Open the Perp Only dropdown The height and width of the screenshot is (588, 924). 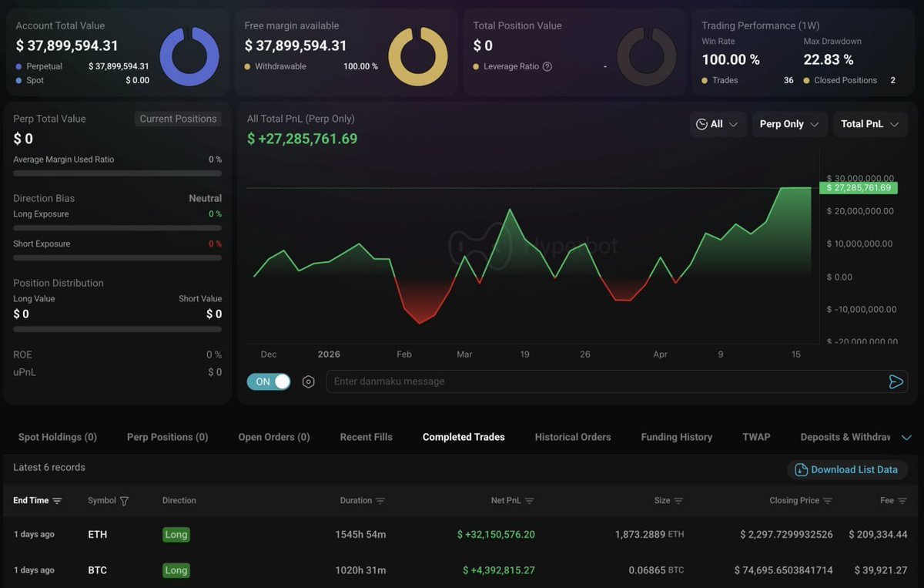(x=789, y=124)
